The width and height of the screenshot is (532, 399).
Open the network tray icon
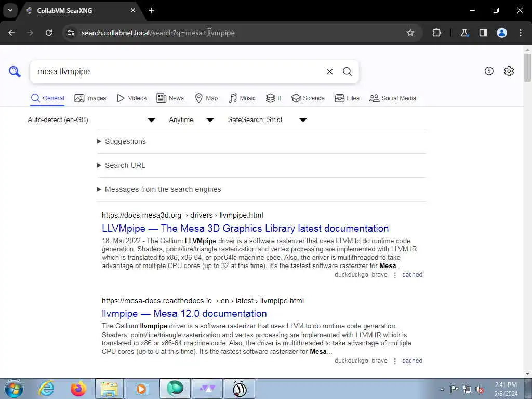pos(467,390)
